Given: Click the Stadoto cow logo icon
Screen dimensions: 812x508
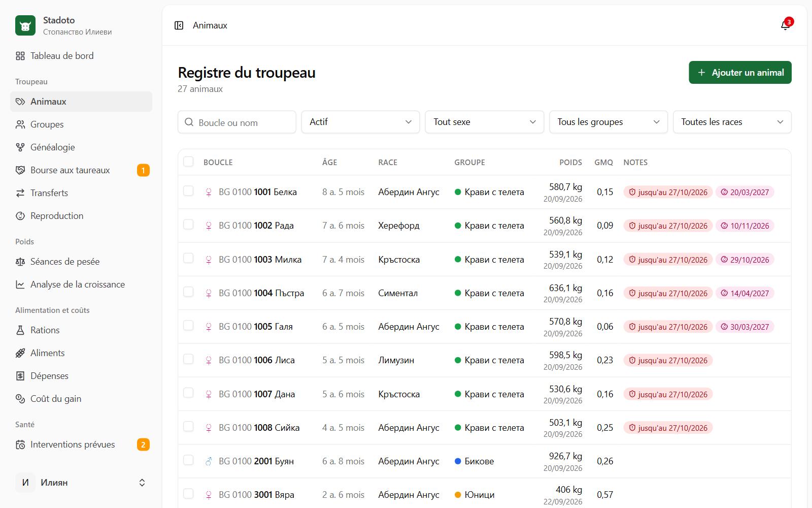Looking at the screenshot, I should coord(25,25).
